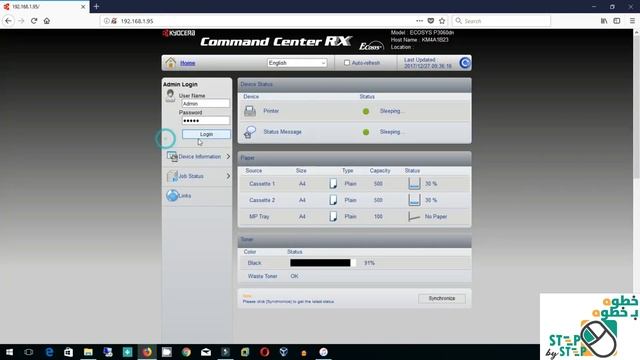The image size is (640, 360).
Task: Click the Status Message icon
Action: [x=249, y=132]
